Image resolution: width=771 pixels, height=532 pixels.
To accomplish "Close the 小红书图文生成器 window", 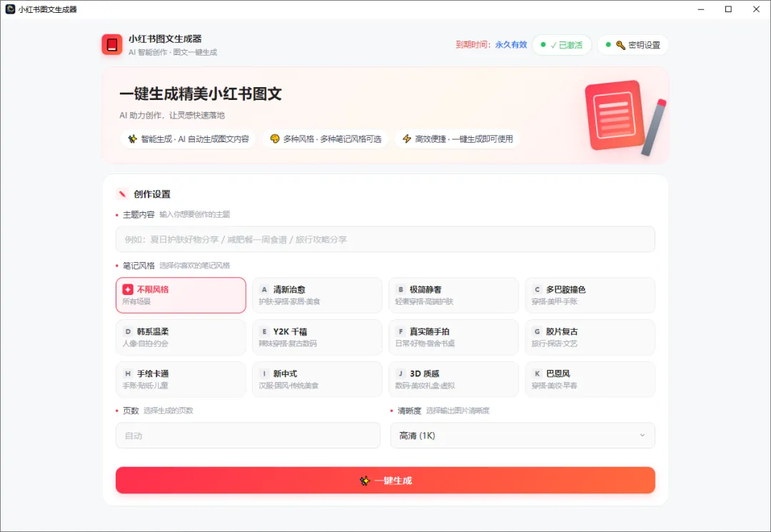I will (756, 9).
